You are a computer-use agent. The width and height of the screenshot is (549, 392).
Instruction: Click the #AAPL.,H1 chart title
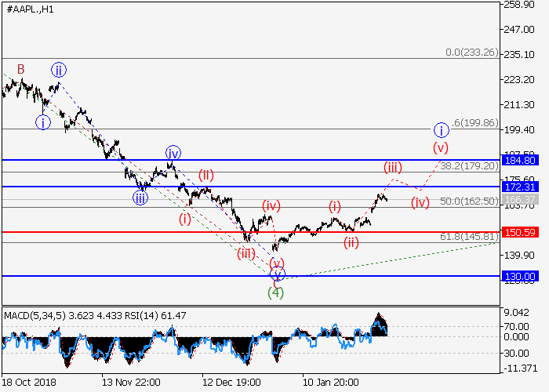pos(30,9)
